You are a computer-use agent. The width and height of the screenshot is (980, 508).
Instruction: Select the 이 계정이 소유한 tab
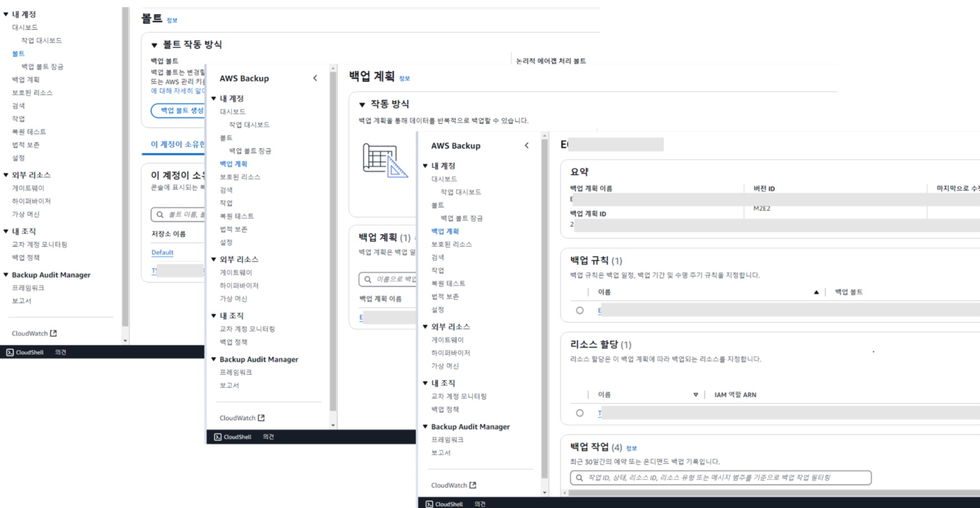point(178,144)
